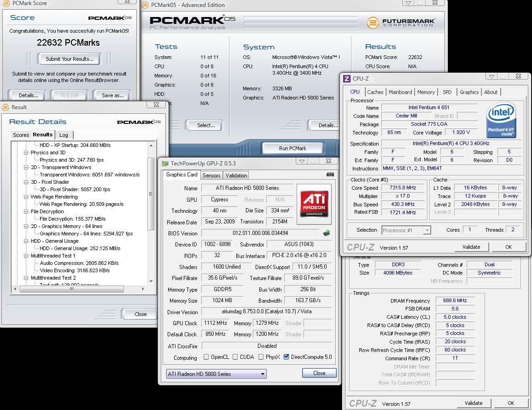Collapse the 3D - Pixel Shader node
Viewport: 532px width, 410px height.
coord(26,182)
